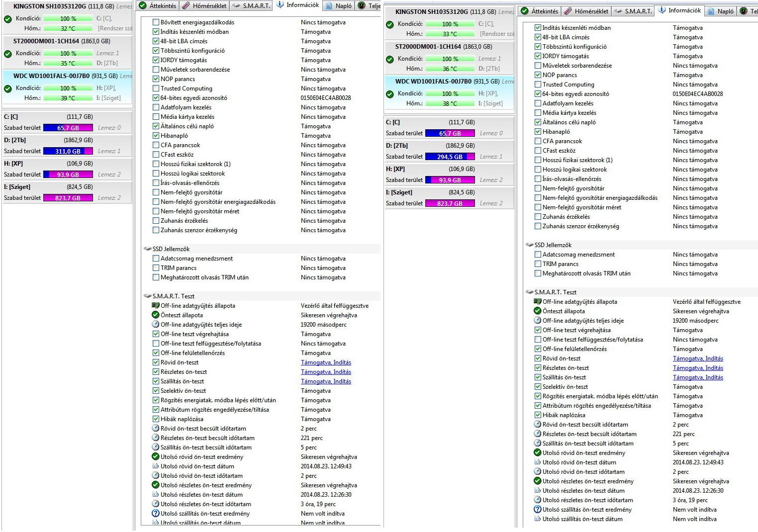Select the H: [XP] volume panel in right window
The image size is (758, 532).
449,175
